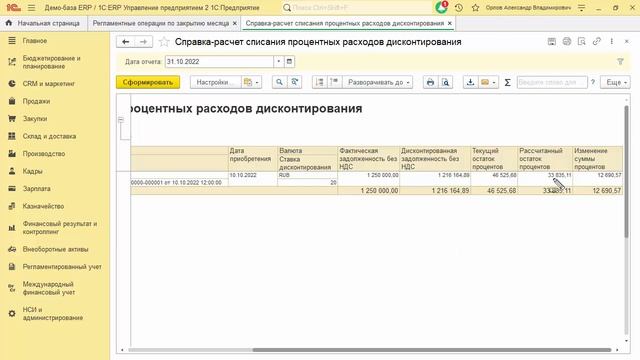Select Справка-расчет списания процентных расходов tab
This screenshot has width=640, height=360.
pyautogui.click(x=345, y=23)
